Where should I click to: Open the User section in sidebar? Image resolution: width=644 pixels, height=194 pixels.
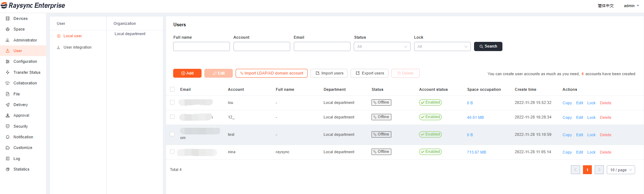(x=23, y=51)
